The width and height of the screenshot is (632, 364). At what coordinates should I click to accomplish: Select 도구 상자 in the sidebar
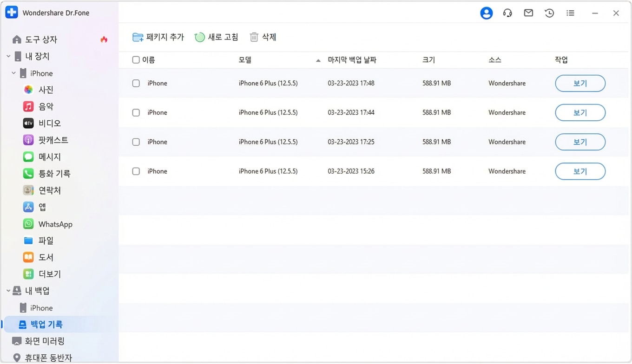41,39
